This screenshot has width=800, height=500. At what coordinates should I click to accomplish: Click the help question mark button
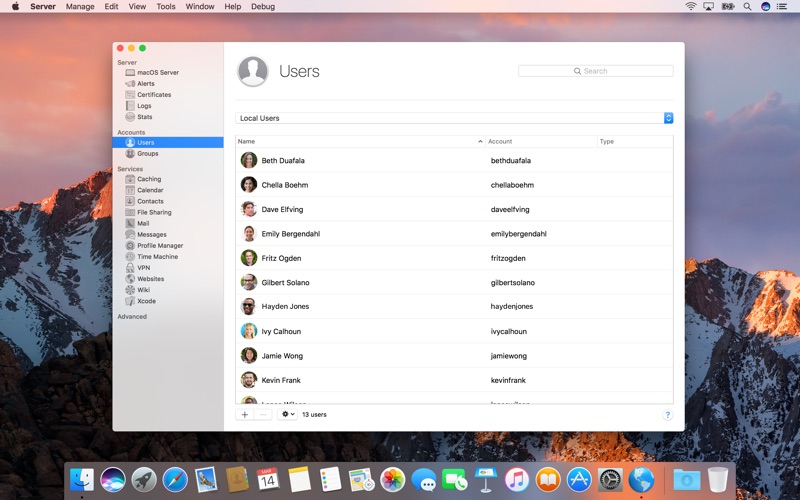667,415
